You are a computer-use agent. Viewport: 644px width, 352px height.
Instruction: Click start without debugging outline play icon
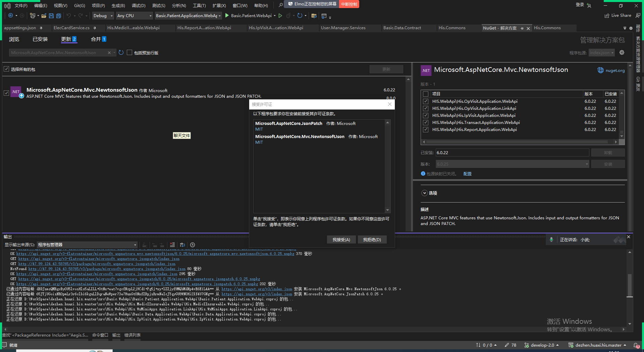pos(280,15)
